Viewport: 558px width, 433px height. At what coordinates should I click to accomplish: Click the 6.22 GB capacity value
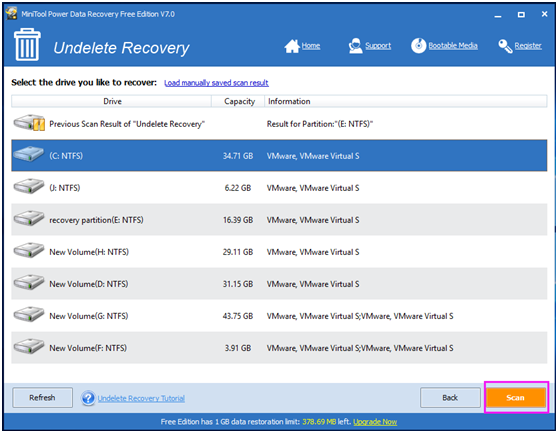pyautogui.click(x=238, y=188)
